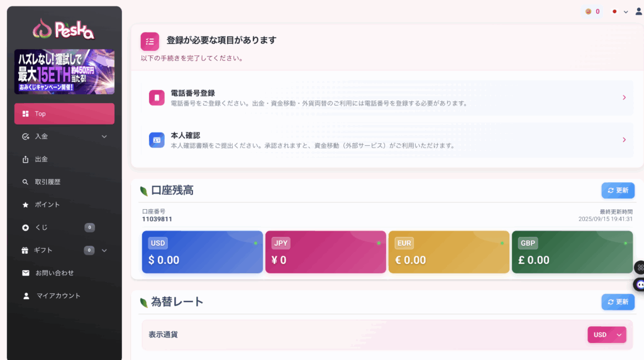Screen dimensions: 644x360
Task: Click the envelope icon for お問い合わせ
Action: coord(26,273)
